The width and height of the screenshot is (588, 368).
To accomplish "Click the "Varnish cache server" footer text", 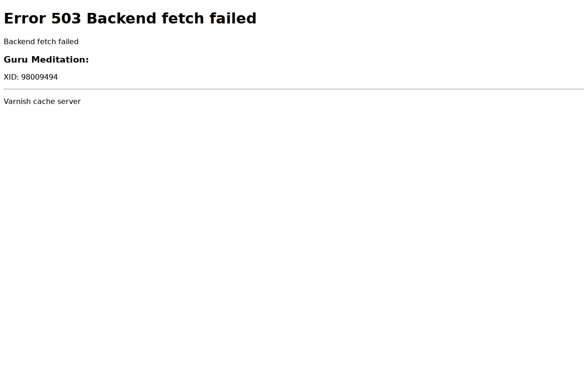I will [x=42, y=101].
